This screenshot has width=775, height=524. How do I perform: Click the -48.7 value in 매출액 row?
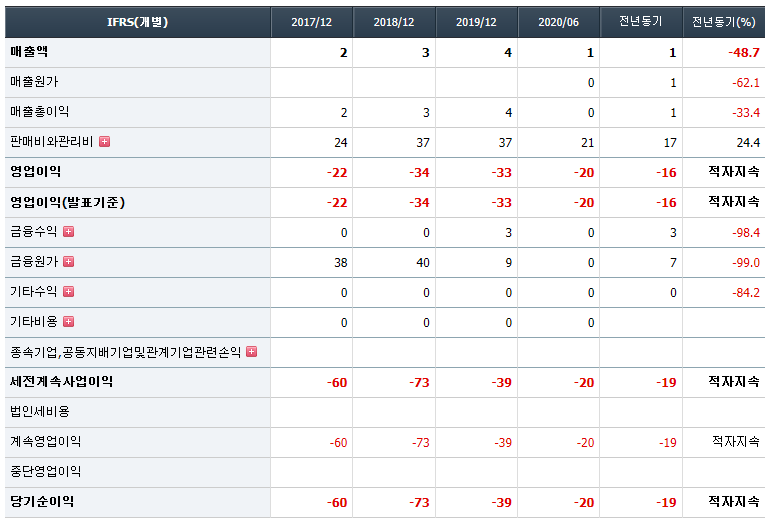[744, 53]
